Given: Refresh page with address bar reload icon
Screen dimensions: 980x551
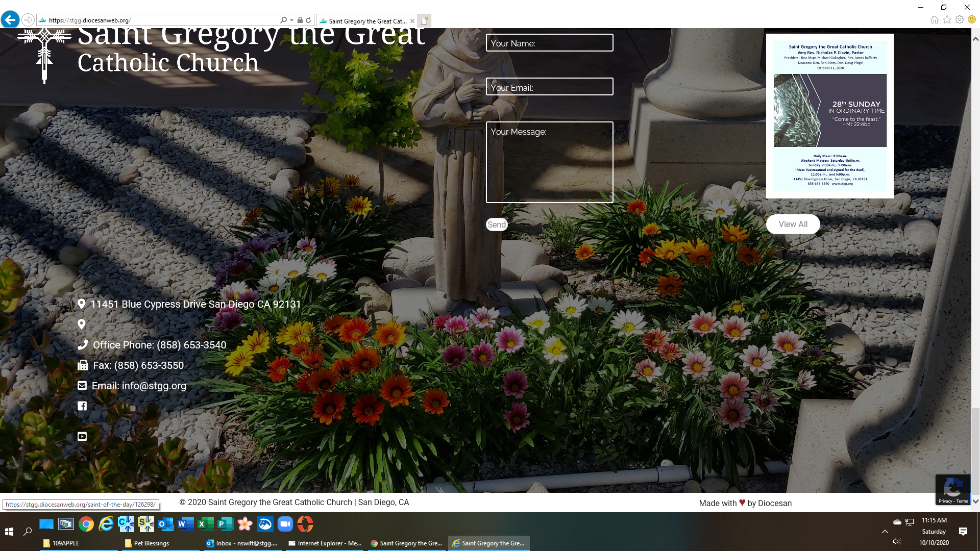Looking at the screenshot, I should (308, 20).
